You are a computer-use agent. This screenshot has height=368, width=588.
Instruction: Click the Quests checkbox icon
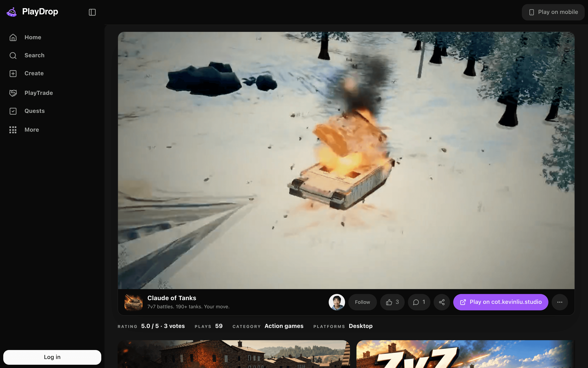(x=13, y=111)
